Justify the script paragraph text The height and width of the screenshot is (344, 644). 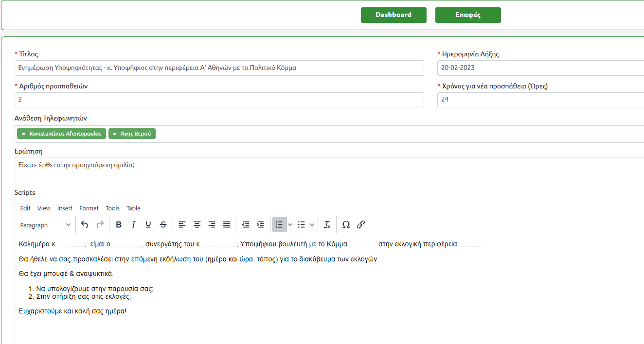coord(227,224)
